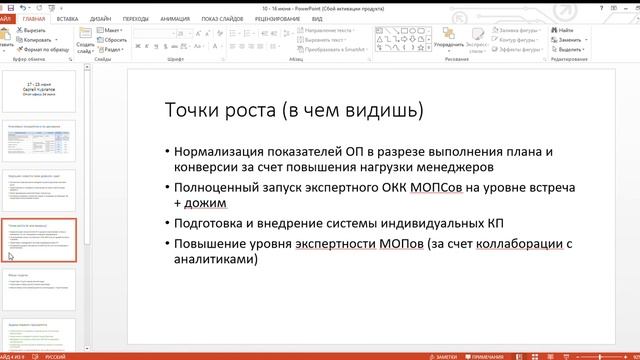Image resolution: width=640 pixels, height=360 pixels.
Task: Click the font color (A) button
Action: pyautogui.click(x=215, y=47)
